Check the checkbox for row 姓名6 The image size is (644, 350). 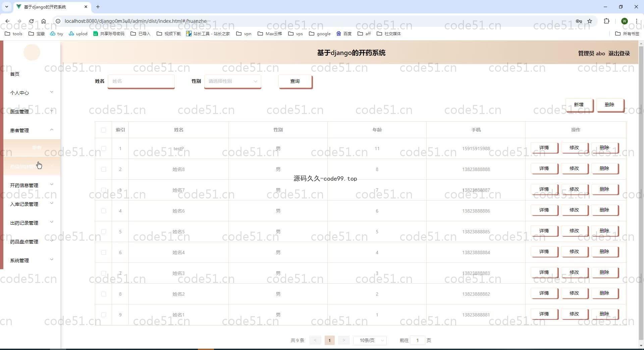tap(103, 211)
